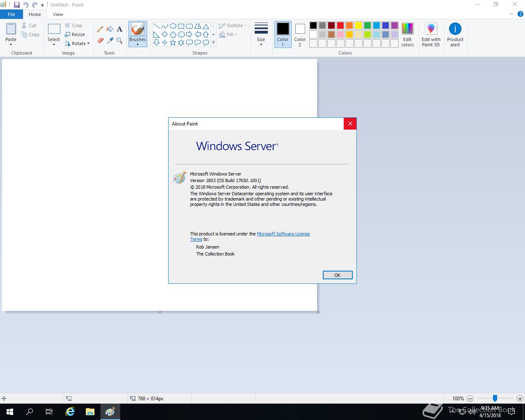Choose the Curve shape
The height and width of the screenshot is (420, 525).
click(164, 26)
